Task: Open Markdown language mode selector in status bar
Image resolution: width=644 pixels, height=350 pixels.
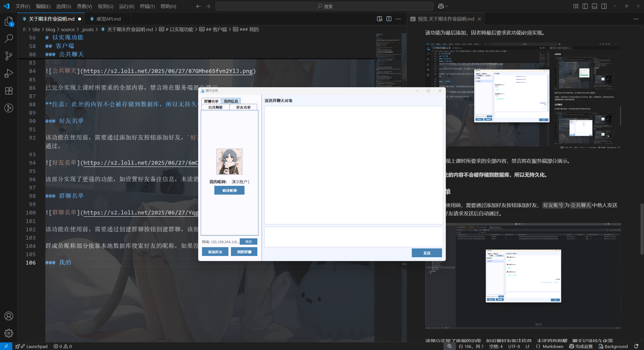Action: click(553, 346)
